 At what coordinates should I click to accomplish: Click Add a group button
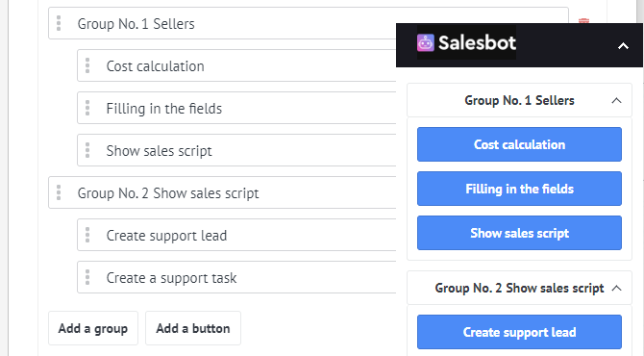pos(93,328)
